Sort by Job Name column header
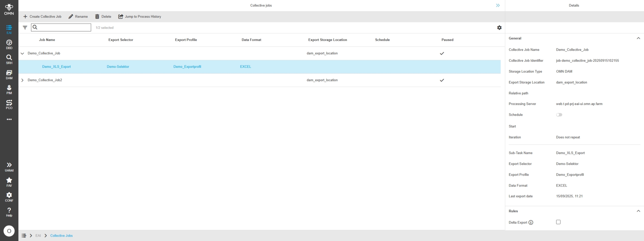Screen dimensions: 644x241 (47, 40)
